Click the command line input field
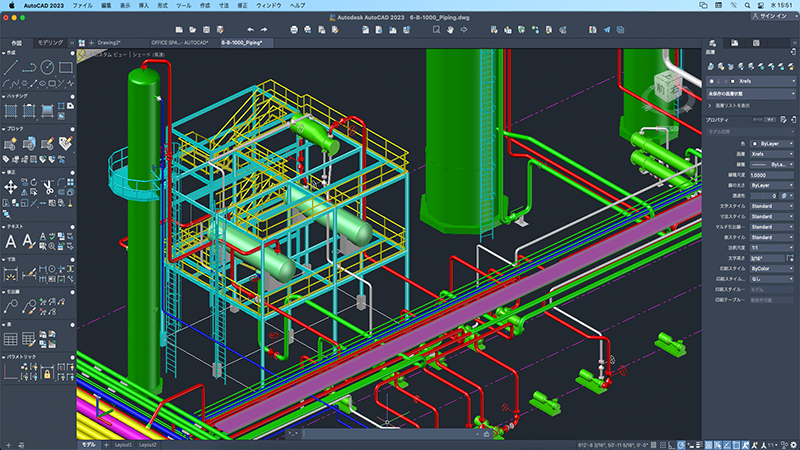The image size is (800, 450). point(390,434)
